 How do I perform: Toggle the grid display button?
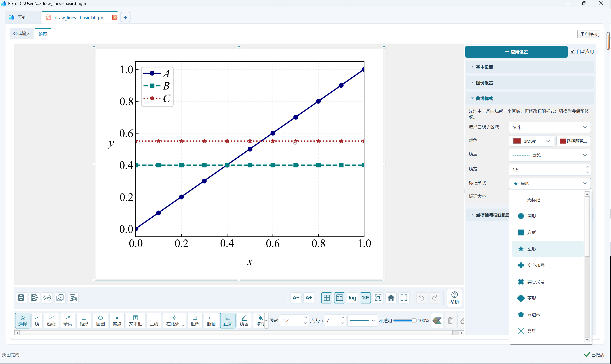[327, 298]
